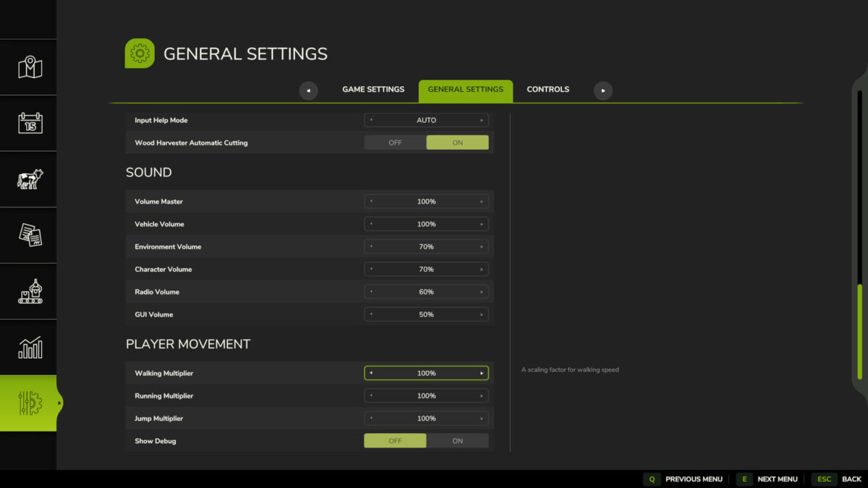Open the Controls tab
This screenshot has width=868, height=488.
click(x=548, y=89)
